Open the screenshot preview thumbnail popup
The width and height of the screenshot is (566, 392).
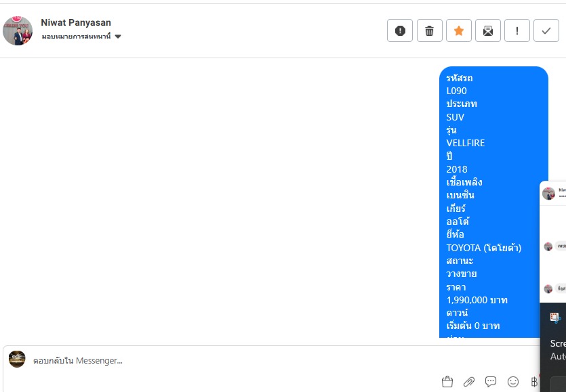[553, 242]
